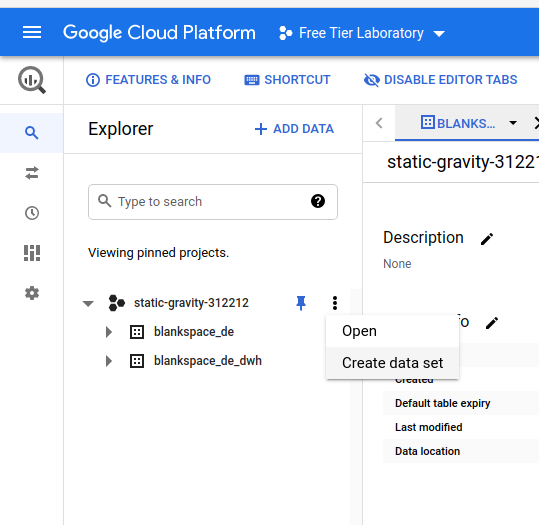Choose Open from the context menu
The height and width of the screenshot is (525, 539).
[392, 331]
